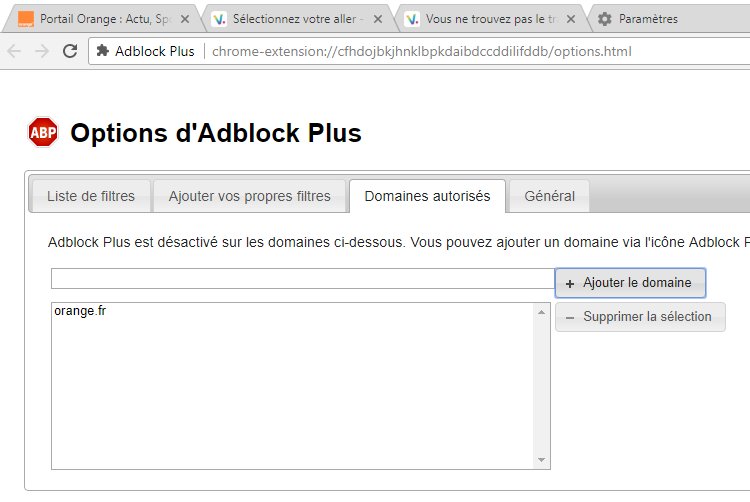Screen dimensions: 750x502
Task: Open the Général options tab
Action: [549, 196]
